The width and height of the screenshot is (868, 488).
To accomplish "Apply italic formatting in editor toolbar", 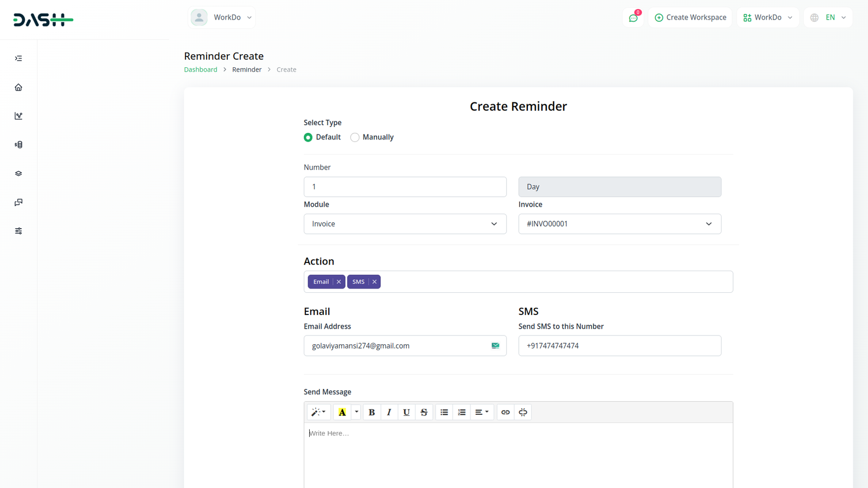I will [x=389, y=412].
